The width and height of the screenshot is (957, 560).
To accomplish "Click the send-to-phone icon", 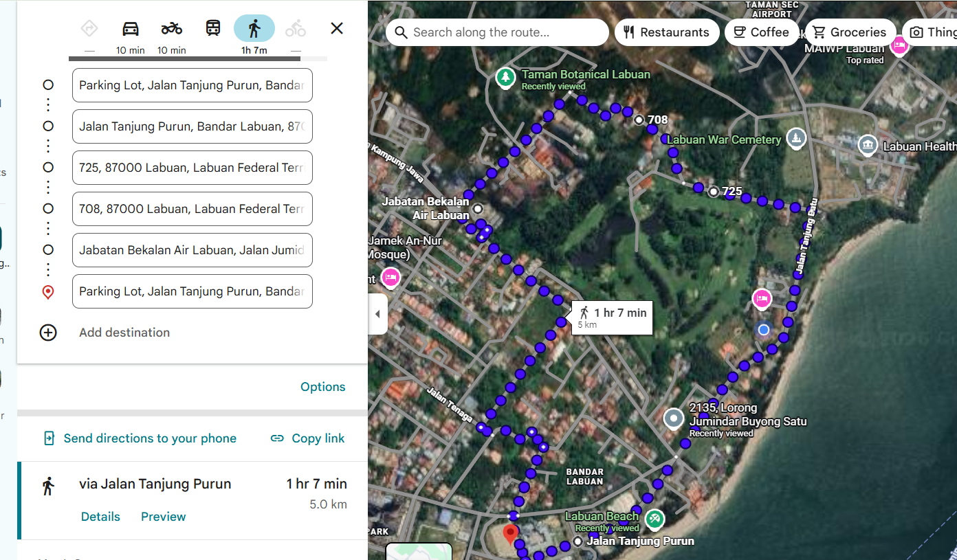I will point(49,438).
